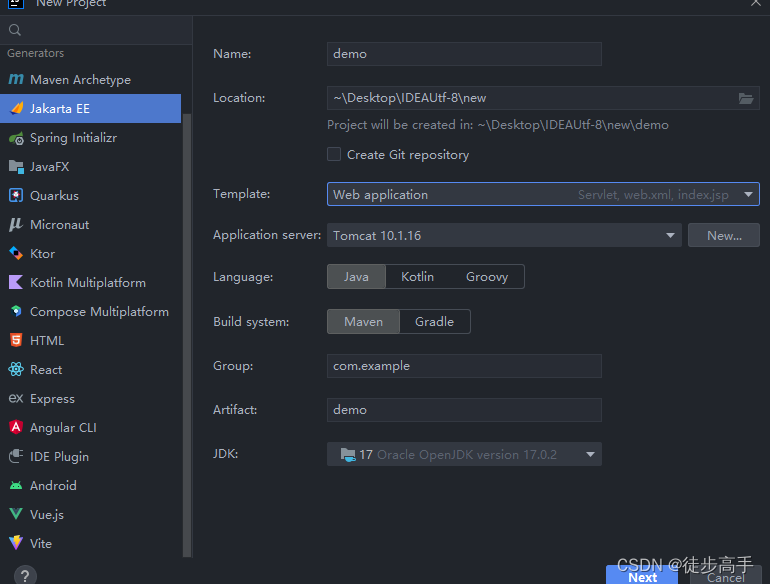Select the Vue.js logo icon

[16, 514]
